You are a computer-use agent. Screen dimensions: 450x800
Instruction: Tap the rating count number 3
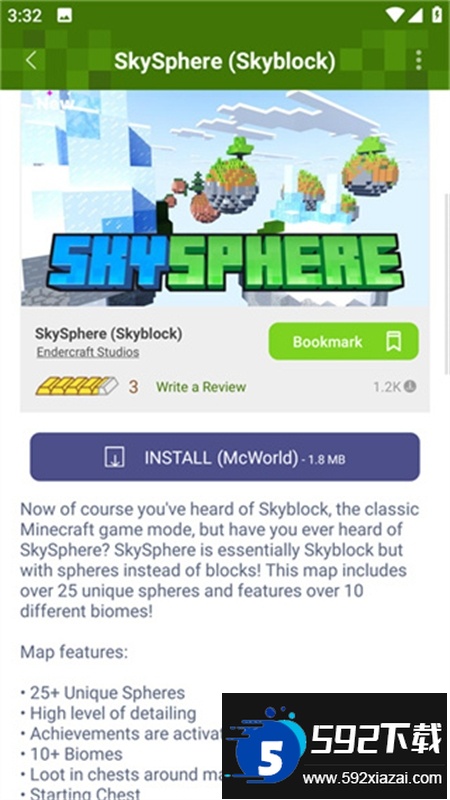133,387
